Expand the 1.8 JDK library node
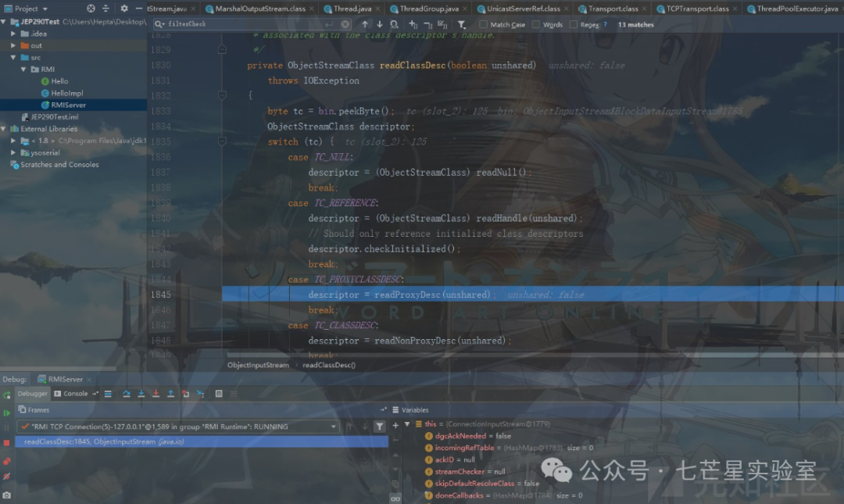This screenshot has height=504, width=844. pos(13,141)
